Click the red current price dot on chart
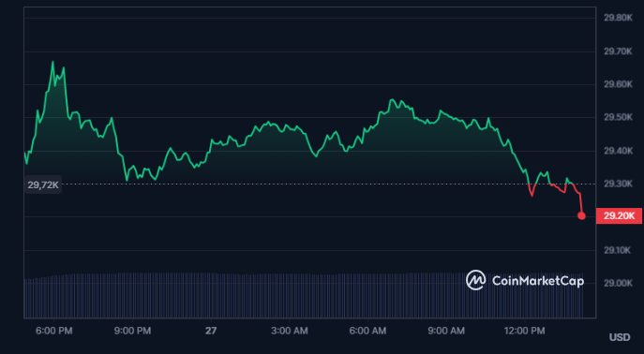The width and height of the screenshot is (644, 354). [x=581, y=215]
